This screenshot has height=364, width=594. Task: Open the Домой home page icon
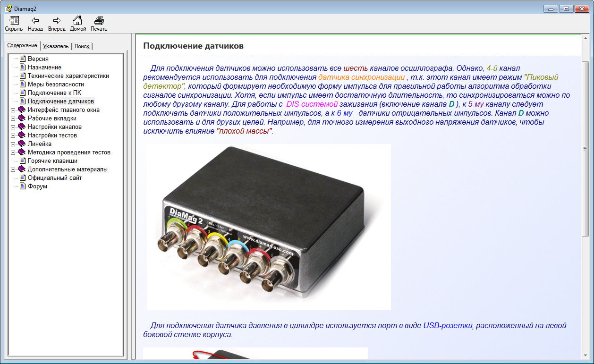pos(78,20)
